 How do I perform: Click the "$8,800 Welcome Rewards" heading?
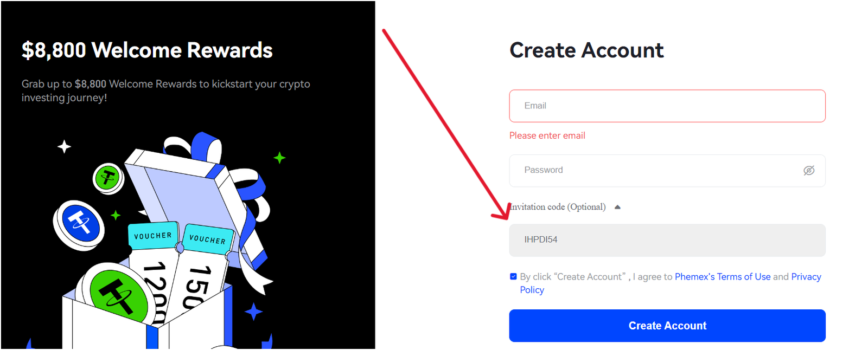pos(147,50)
